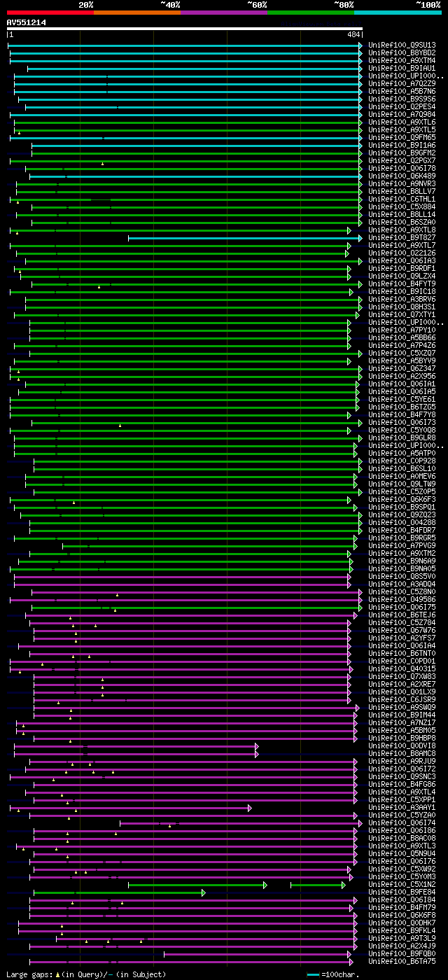448x980 pixels.
Task: Open hit UniRef100_A9XTM4
Action: [x=402, y=60]
